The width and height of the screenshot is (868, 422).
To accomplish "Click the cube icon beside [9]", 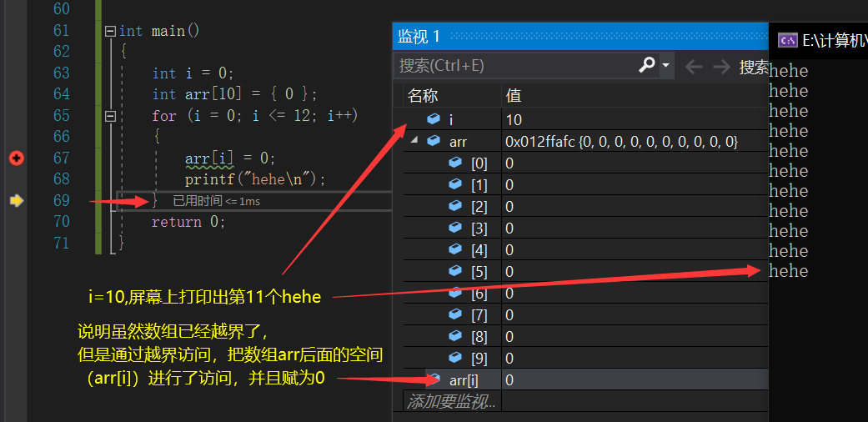I will coord(455,357).
